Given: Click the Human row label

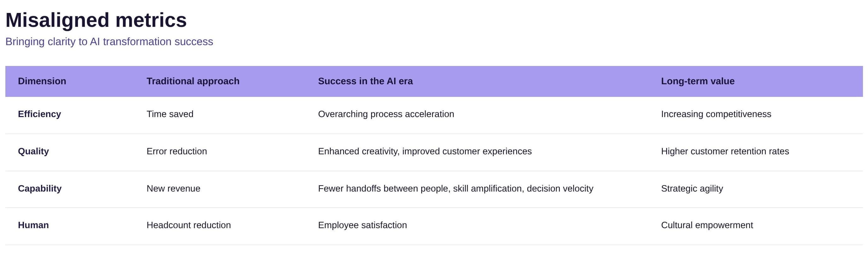Looking at the screenshot, I should 33,225.
